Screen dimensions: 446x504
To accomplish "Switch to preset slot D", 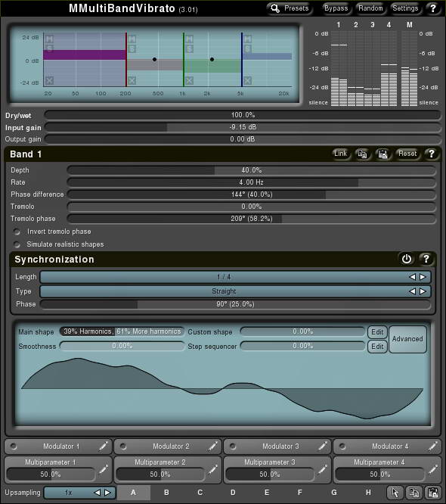I will coord(233,493).
